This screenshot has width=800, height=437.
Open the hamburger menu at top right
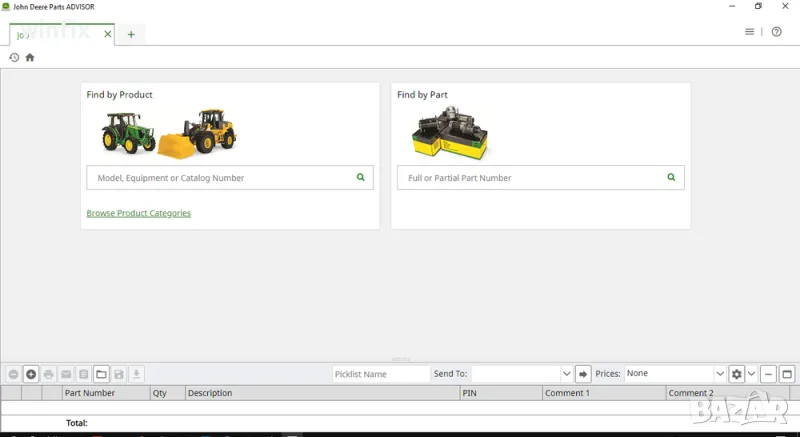749,32
